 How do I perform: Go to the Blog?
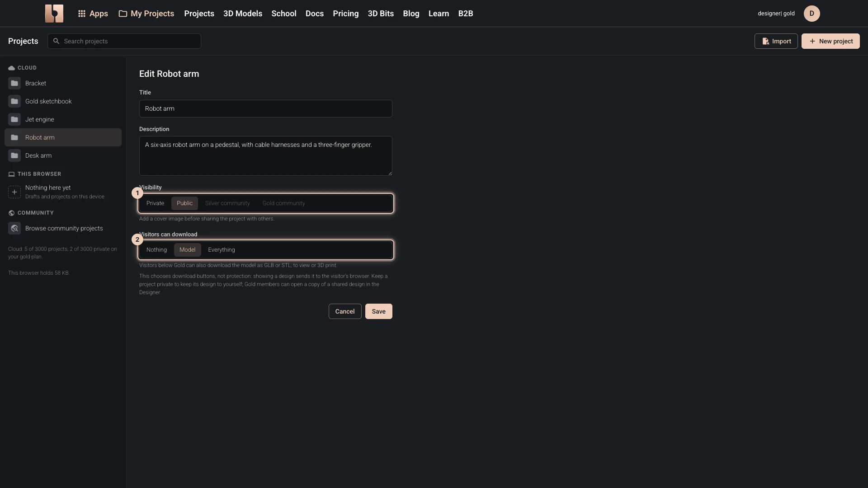[411, 14]
